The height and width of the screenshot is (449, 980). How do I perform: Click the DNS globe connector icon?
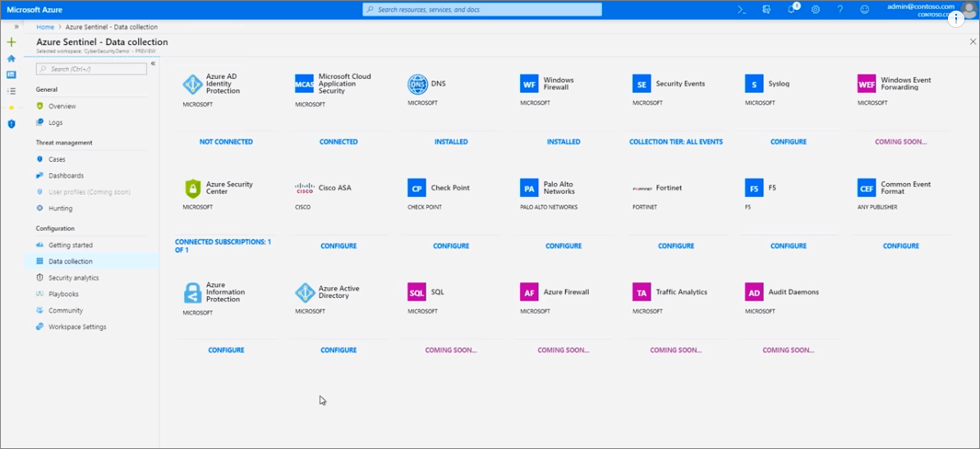(416, 84)
